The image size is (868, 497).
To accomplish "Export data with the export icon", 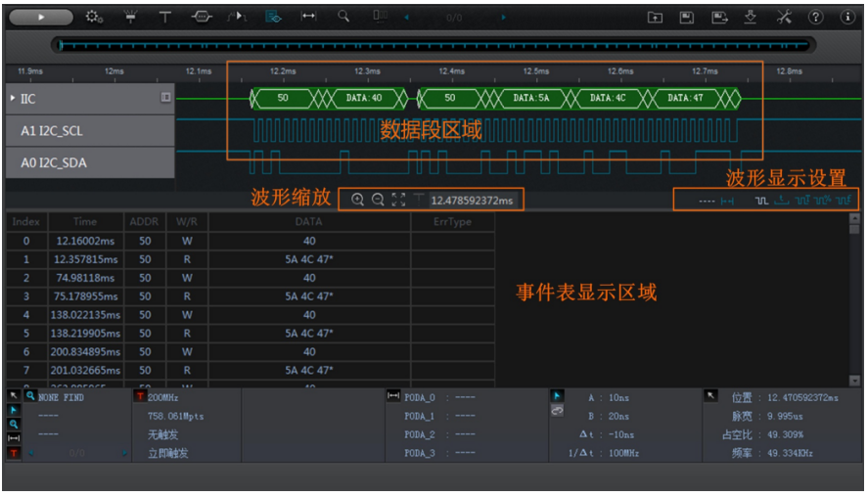I will click(x=719, y=18).
